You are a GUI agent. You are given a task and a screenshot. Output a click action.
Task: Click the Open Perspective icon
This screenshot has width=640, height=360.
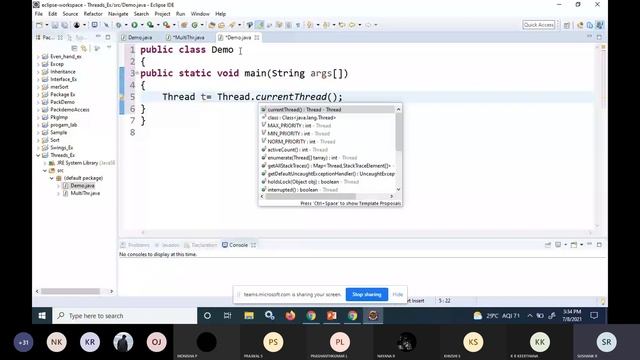tap(567, 25)
